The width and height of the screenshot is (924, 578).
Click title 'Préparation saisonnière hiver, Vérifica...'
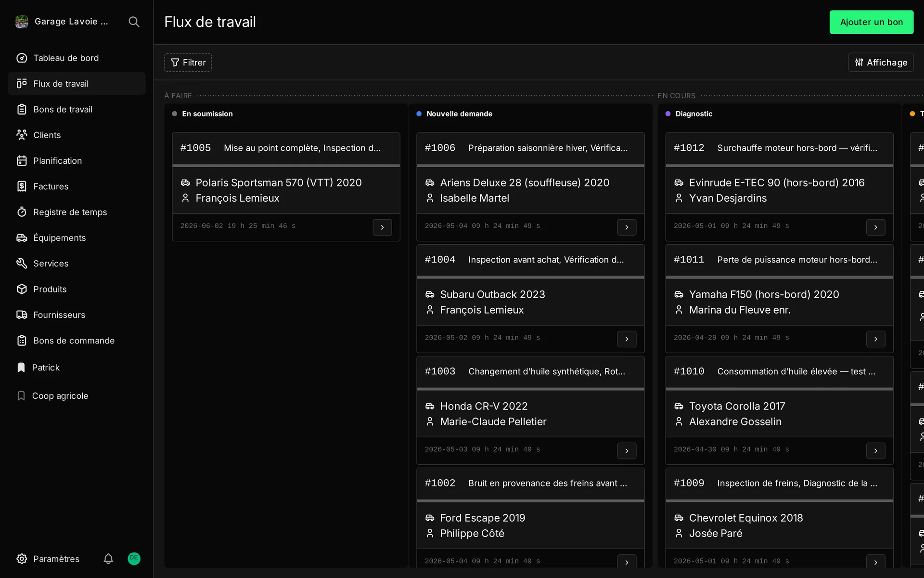548,148
